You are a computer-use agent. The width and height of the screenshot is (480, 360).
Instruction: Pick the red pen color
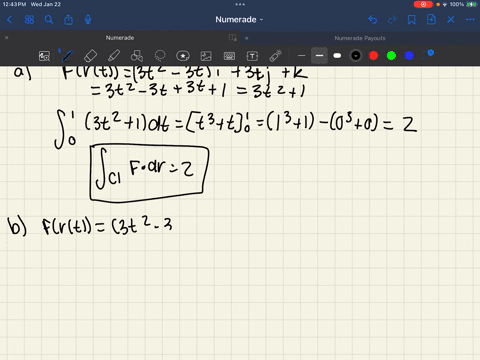[374, 56]
